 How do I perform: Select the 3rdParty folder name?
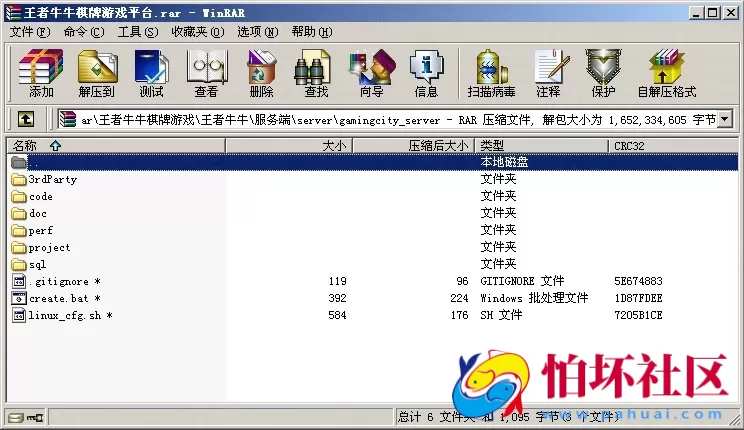coord(53,179)
